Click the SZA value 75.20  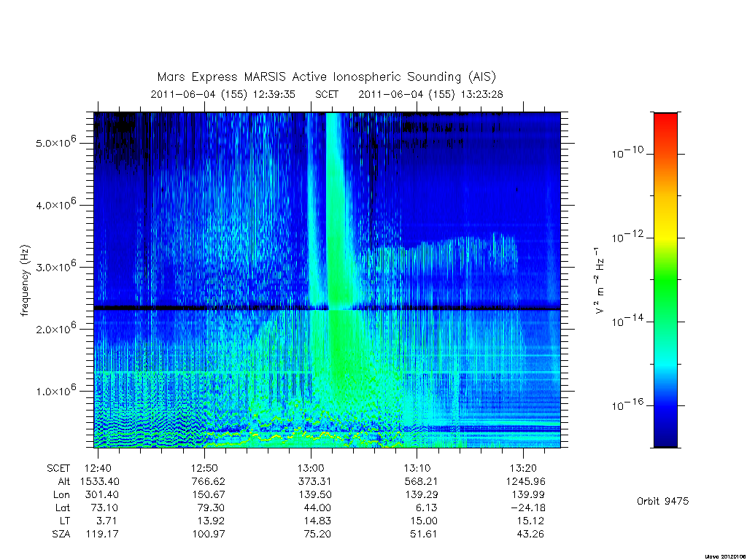pyautogui.click(x=317, y=534)
